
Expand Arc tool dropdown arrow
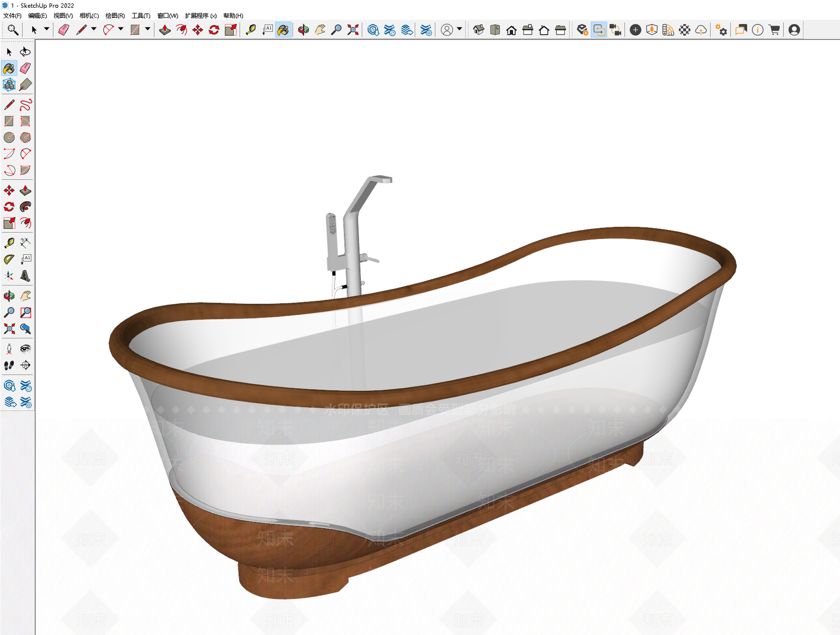pos(121,29)
